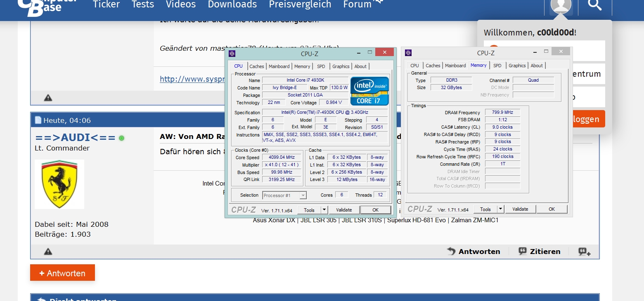The image size is (644, 301).
Task: Select the active CPU tab in CPU window
Action: point(239,66)
